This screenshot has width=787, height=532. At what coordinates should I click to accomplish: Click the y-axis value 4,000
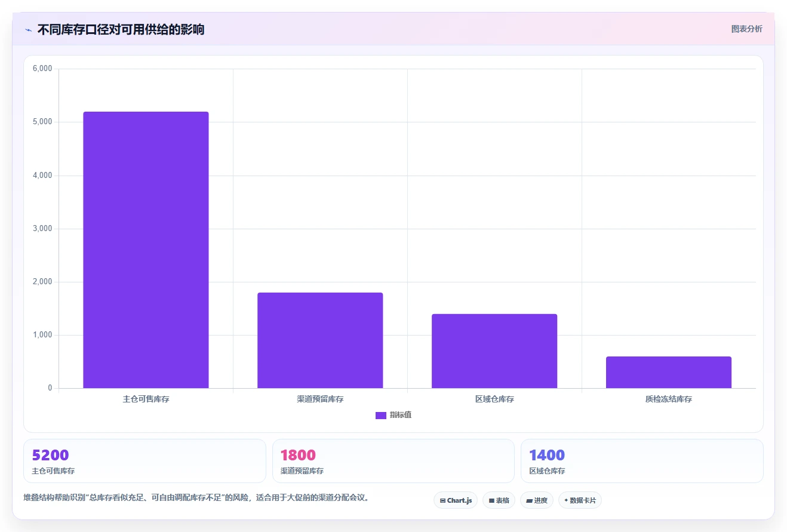42,176
